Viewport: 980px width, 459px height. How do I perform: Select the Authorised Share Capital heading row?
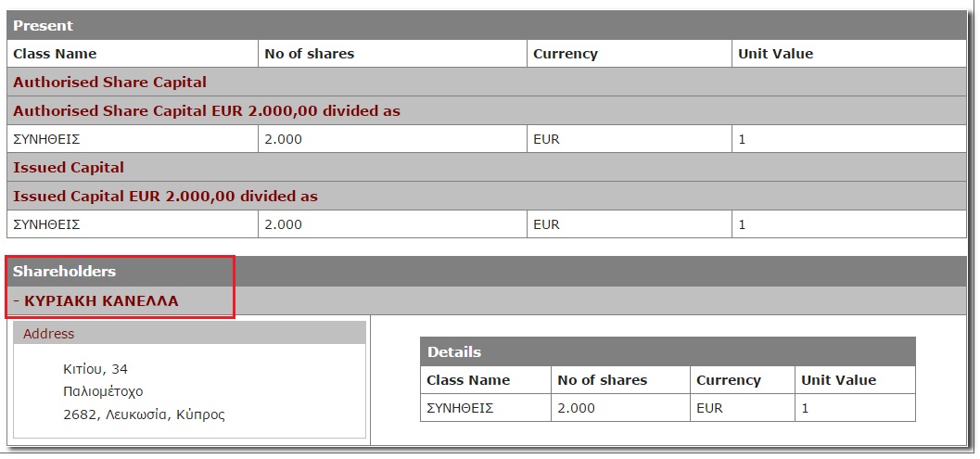point(109,83)
